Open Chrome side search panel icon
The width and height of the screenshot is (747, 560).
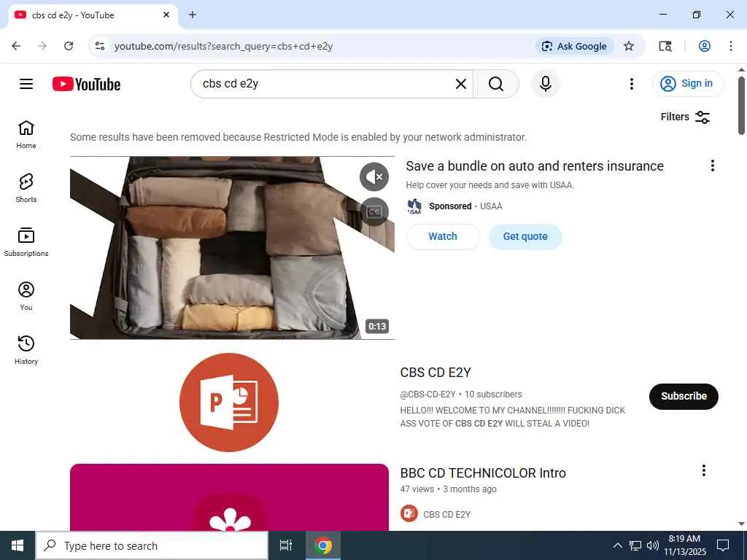tap(665, 46)
